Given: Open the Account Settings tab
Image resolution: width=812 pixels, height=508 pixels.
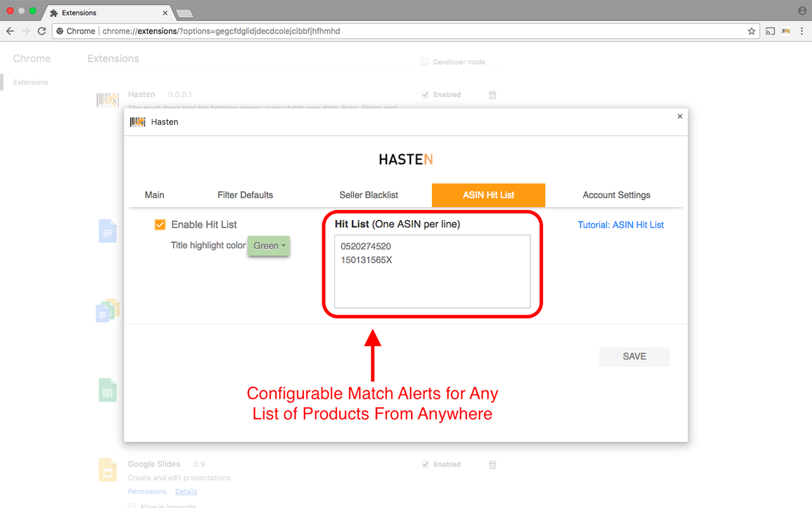Looking at the screenshot, I should coord(617,195).
